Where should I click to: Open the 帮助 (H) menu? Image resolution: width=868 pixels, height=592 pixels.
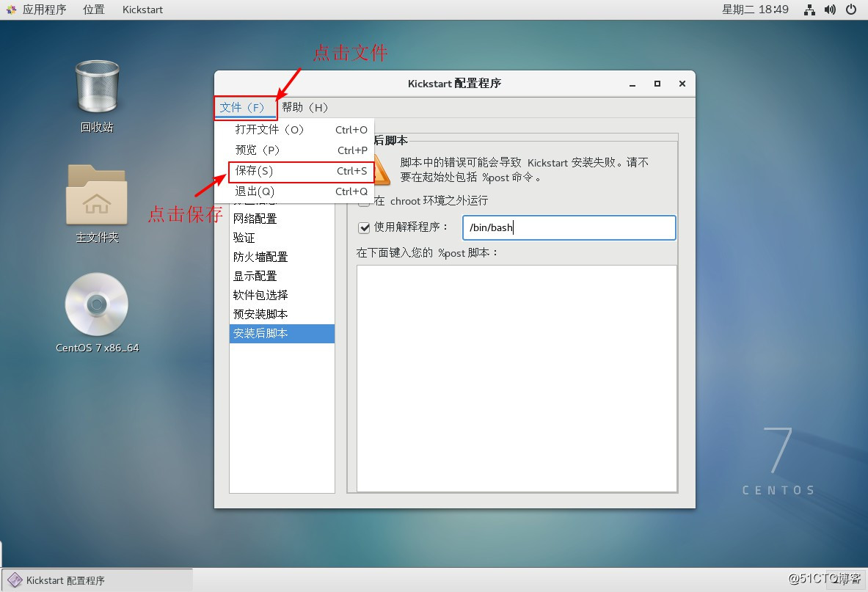point(304,107)
